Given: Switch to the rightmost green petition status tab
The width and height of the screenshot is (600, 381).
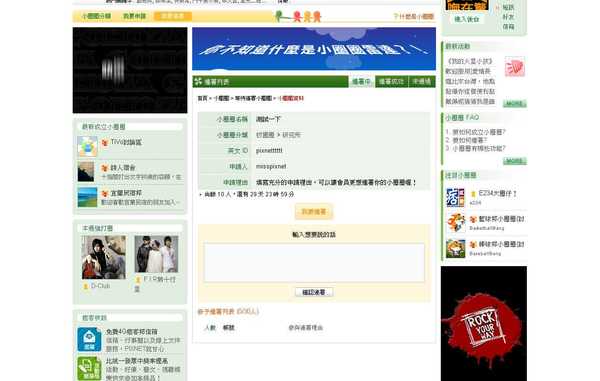Looking at the screenshot, I should [x=422, y=81].
